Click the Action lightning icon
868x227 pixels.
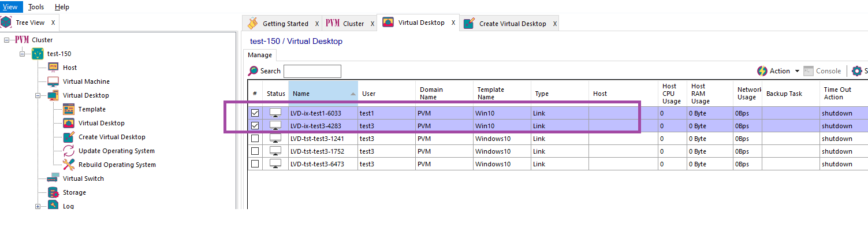pos(762,71)
